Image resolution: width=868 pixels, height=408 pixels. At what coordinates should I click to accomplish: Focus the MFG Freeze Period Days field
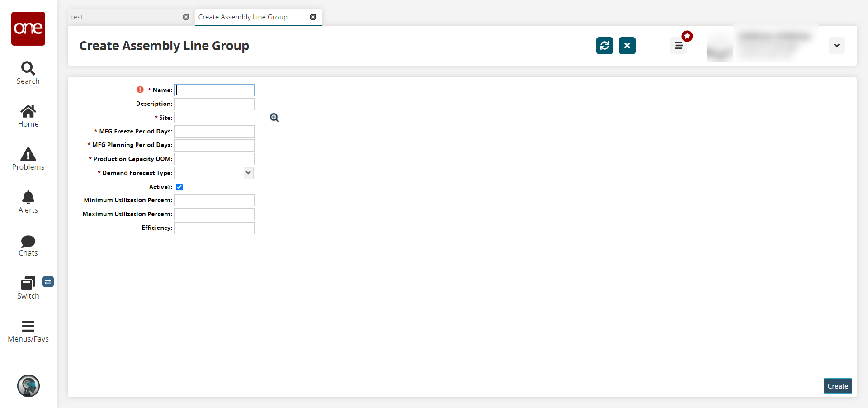[x=214, y=132]
